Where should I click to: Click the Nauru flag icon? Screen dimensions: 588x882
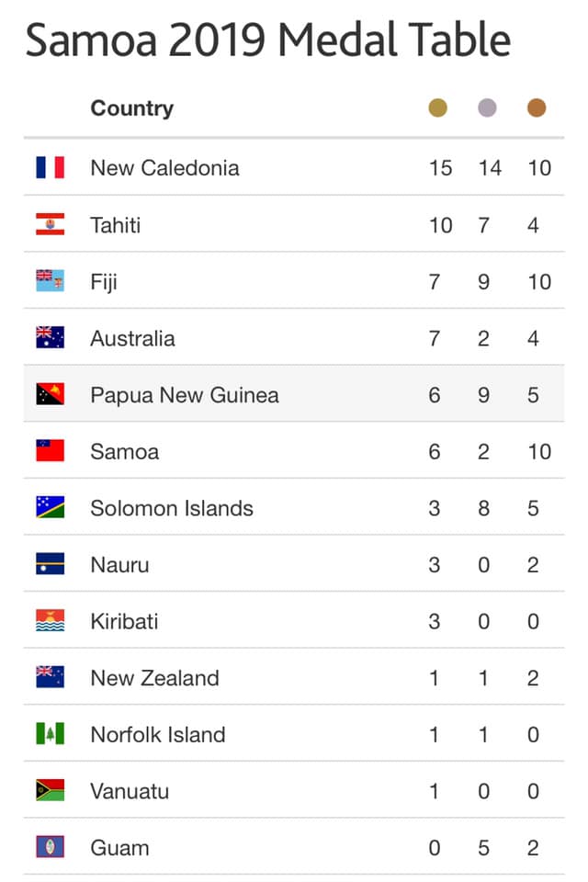[51, 564]
